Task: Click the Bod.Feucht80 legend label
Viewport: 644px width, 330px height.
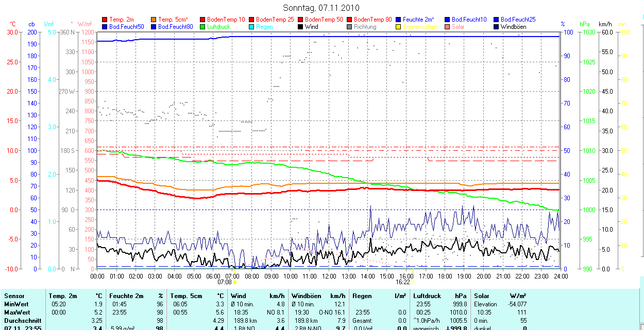Action: (x=175, y=27)
